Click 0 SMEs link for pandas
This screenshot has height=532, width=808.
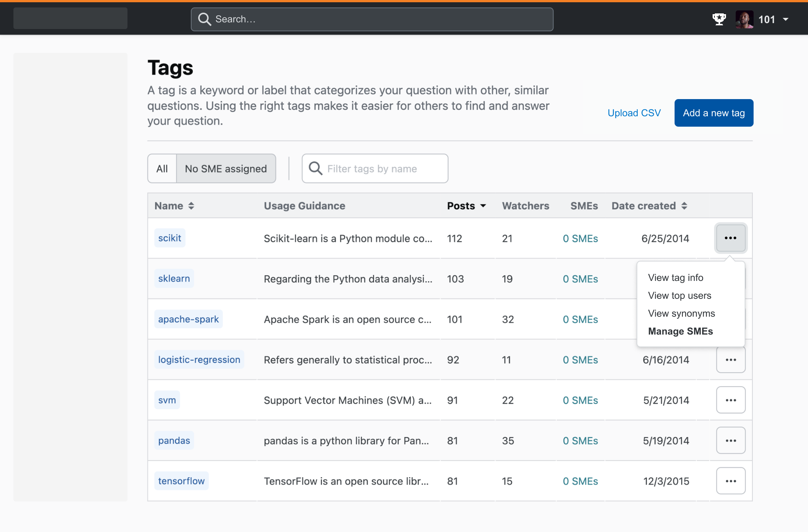point(580,441)
